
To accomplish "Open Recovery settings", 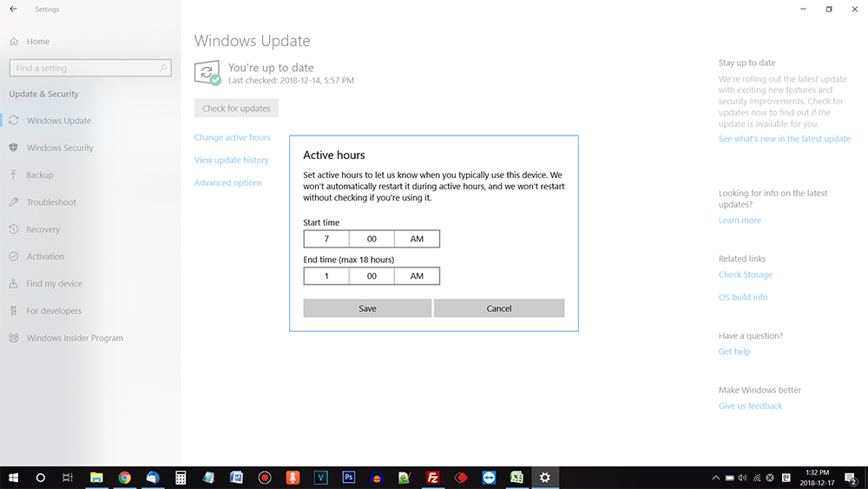I will (43, 229).
